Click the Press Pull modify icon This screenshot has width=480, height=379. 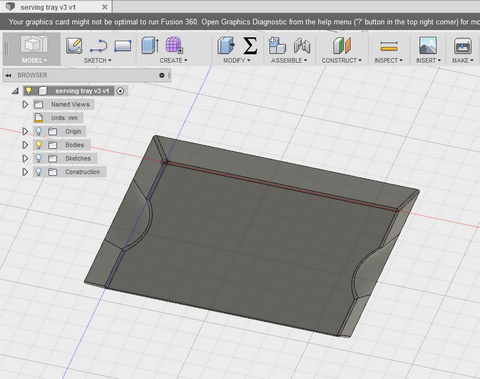tap(226, 45)
